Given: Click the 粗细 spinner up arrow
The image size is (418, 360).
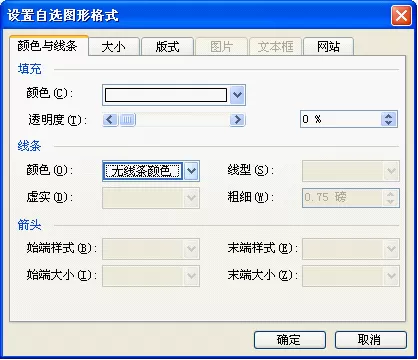Looking at the screenshot, I should (390, 194).
